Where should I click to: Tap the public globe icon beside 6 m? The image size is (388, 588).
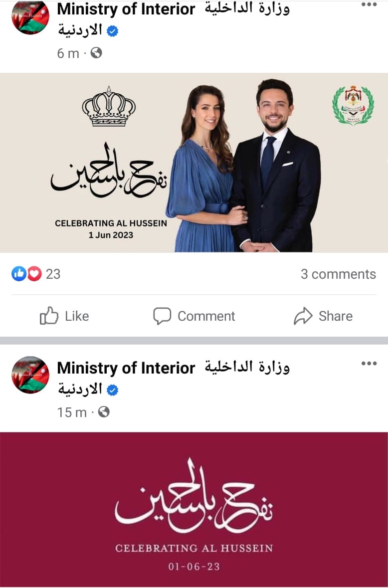point(96,53)
